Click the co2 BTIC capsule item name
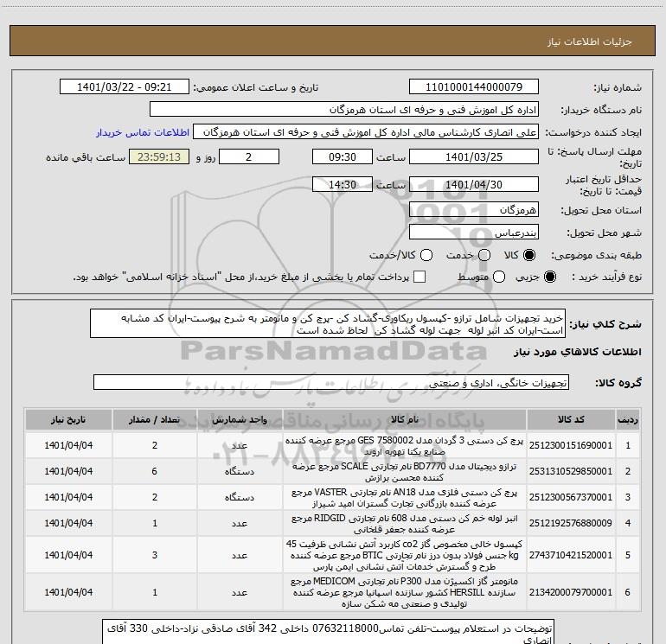Image resolution: width=666 pixels, height=644 pixels. [405, 555]
